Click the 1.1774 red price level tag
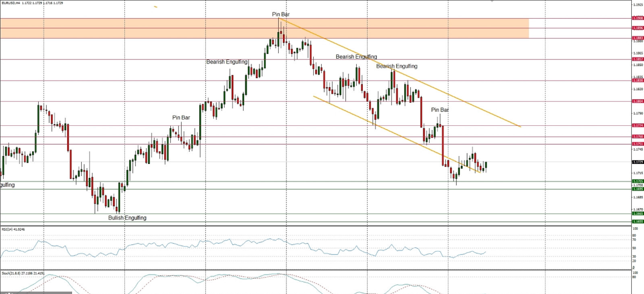The height and width of the screenshot is (294, 644). point(637,125)
